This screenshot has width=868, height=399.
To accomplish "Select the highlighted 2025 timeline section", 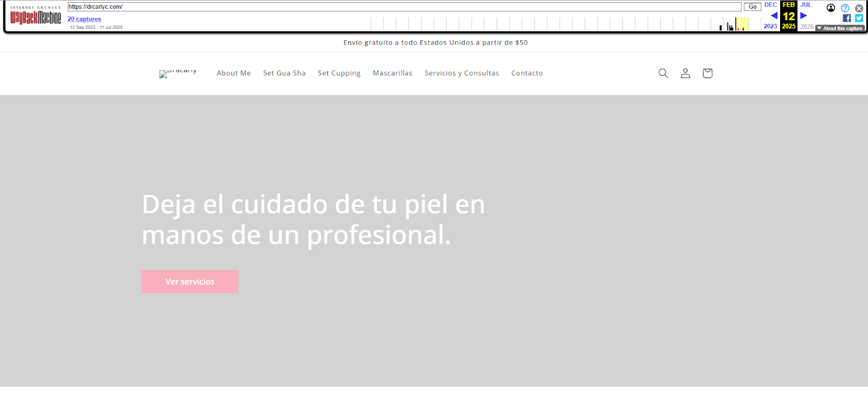I will tap(742, 24).
